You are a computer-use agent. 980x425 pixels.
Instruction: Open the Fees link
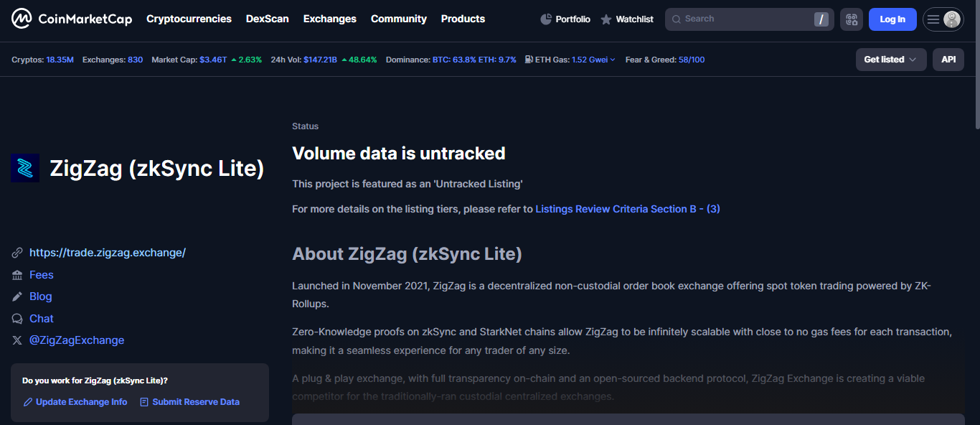pyautogui.click(x=42, y=275)
